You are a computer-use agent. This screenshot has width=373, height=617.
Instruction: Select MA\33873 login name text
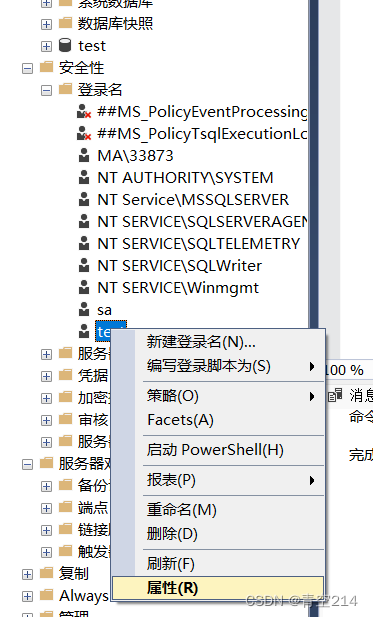[135, 156]
